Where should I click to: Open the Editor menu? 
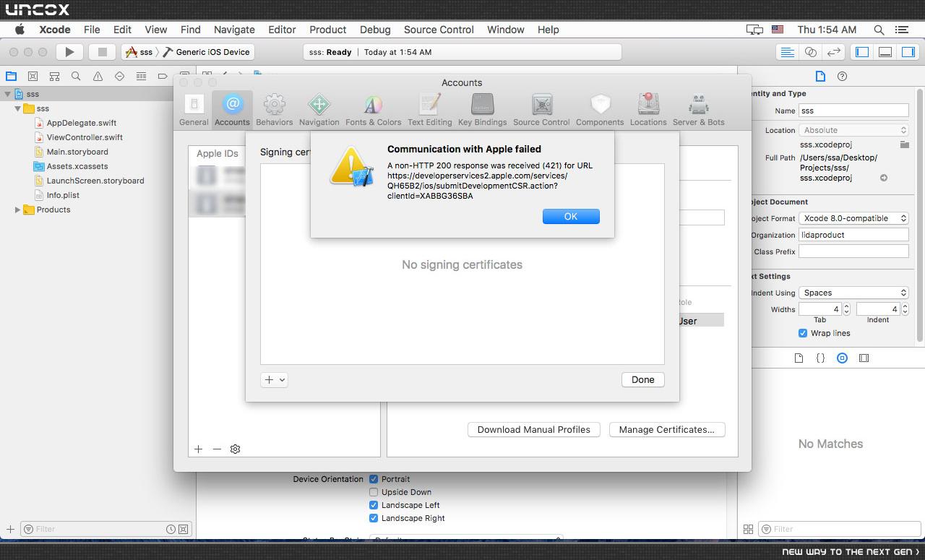282,30
